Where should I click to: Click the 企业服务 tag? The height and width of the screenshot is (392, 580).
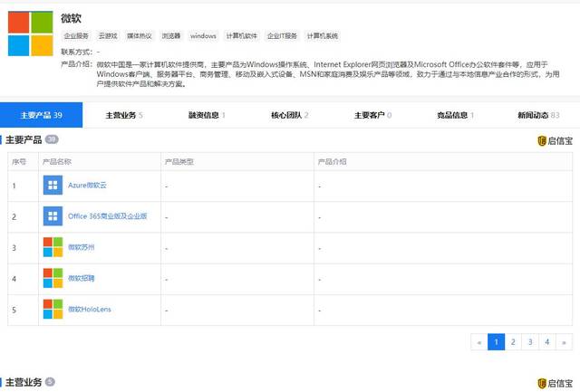pos(76,36)
